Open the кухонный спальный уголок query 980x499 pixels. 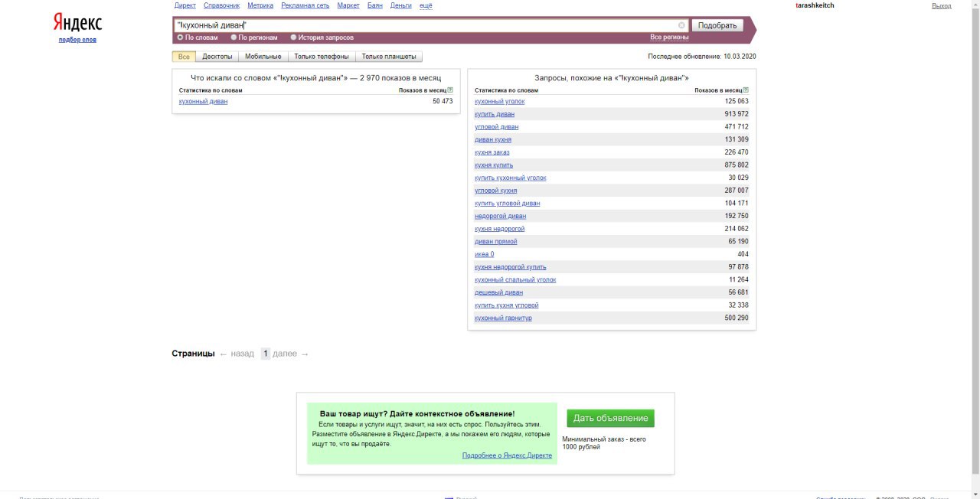pyautogui.click(x=515, y=280)
